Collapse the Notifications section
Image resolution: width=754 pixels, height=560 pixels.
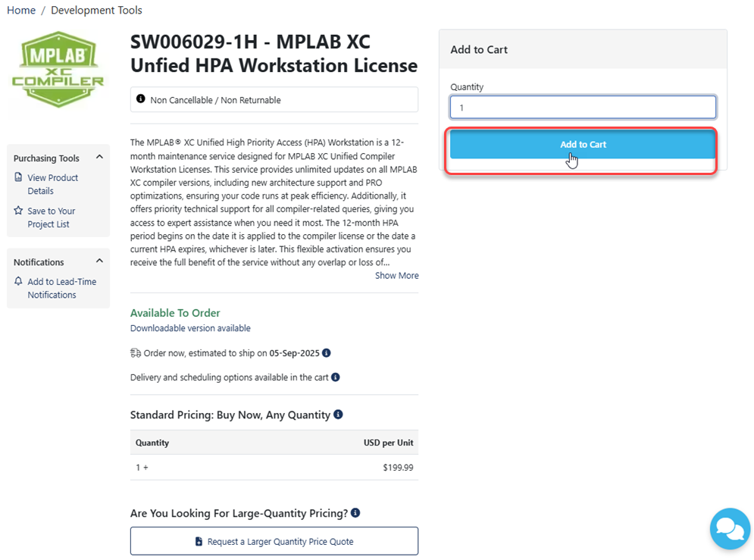(x=99, y=261)
